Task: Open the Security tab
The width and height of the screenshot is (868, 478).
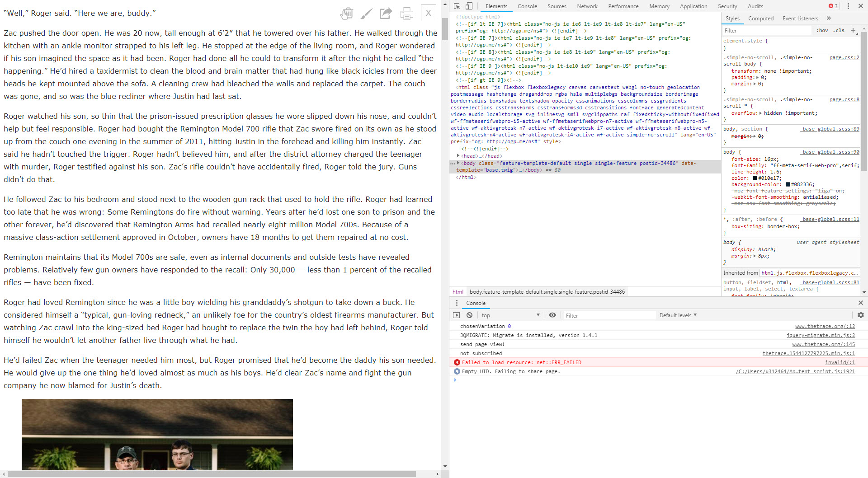Action: (x=727, y=6)
